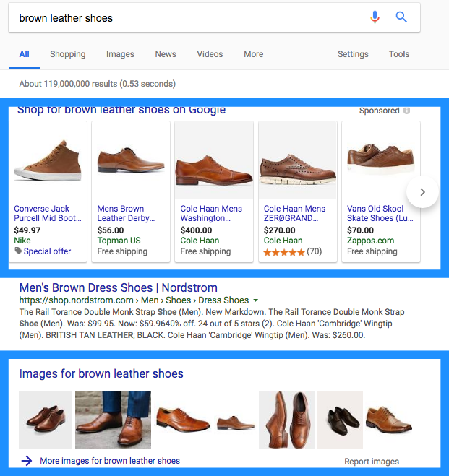Click the Cole Haan Washington shoe image
The width and height of the screenshot is (449, 476).
(214, 160)
